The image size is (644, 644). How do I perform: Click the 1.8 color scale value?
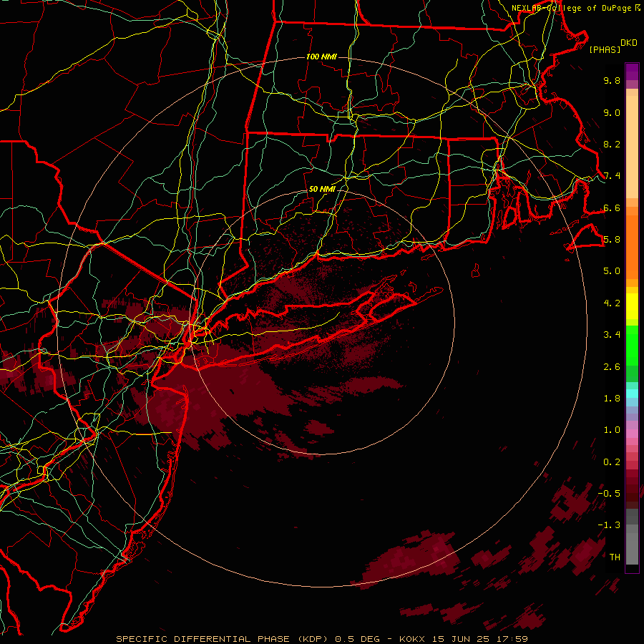coord(612,399)
